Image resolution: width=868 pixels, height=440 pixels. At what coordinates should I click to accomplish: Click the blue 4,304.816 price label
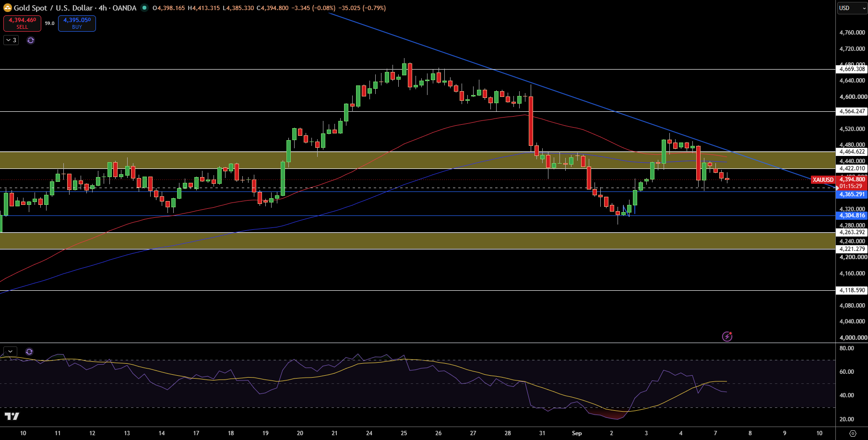click(x=852, y=215)
